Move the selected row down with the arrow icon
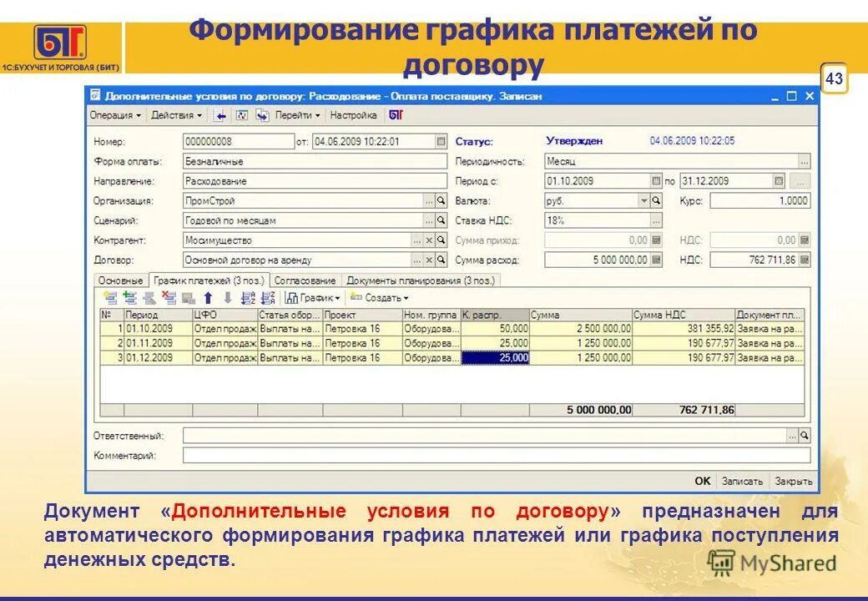This screenshot has width=868, height=601. pos(228,297)
